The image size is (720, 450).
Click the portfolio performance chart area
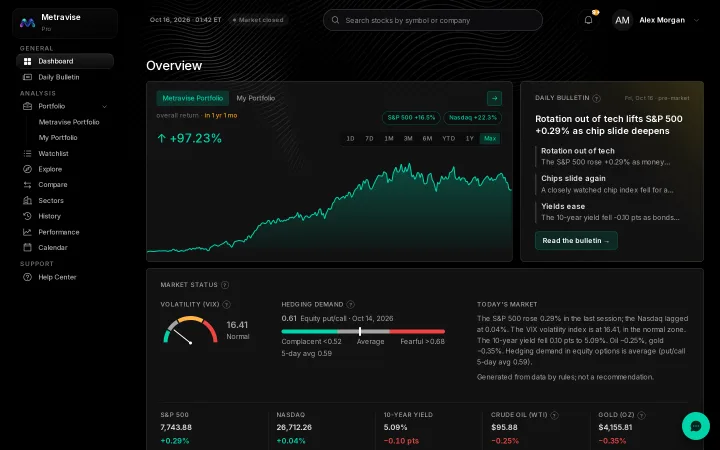[x=329, y=208]
